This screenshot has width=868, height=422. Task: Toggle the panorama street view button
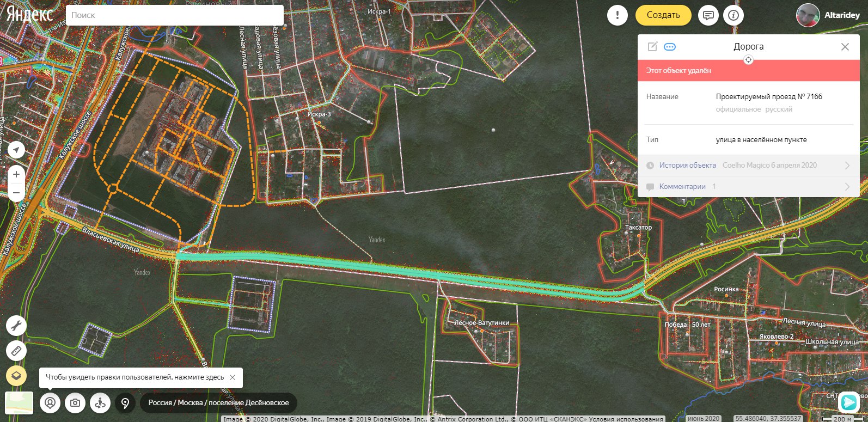100,403
